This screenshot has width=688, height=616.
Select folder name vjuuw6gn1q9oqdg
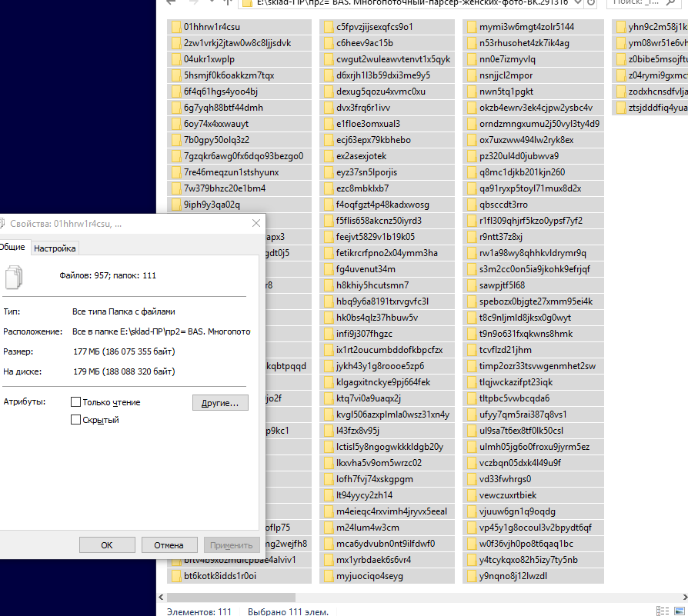[517, 511]
